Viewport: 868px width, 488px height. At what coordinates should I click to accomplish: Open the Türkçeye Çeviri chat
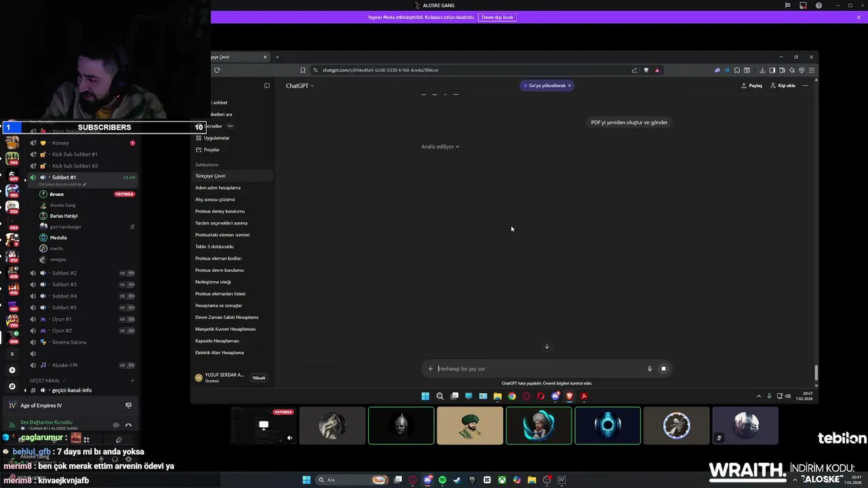click(x=233, y=176)
